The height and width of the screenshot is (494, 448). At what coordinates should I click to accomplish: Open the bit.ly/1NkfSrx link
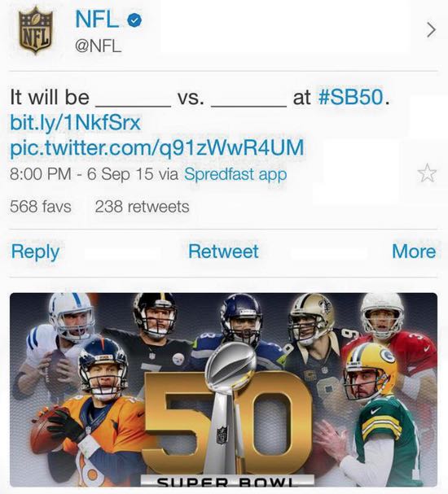76,123
